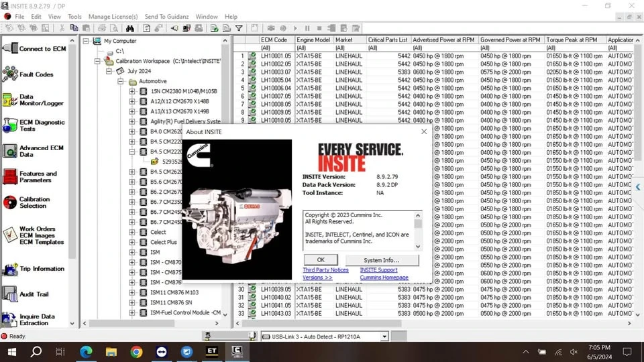
Task: Open Google Chrome from taskbar
Action: 136,352
